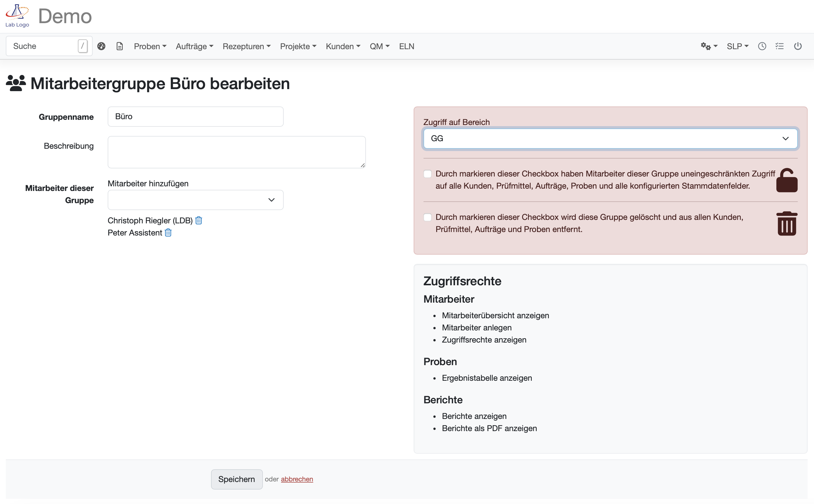
Task: Log out via the power icon
Action: click(x=798, y=46)
